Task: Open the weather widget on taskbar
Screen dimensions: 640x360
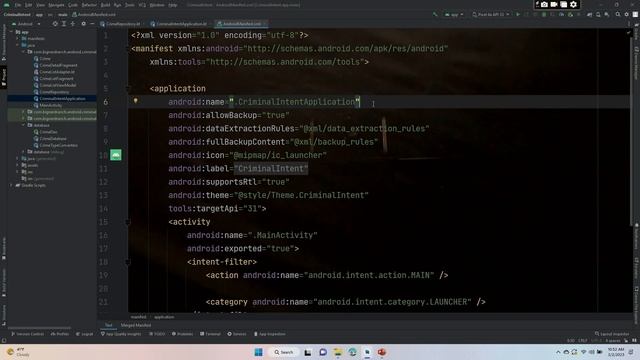Action: [18, 352]
